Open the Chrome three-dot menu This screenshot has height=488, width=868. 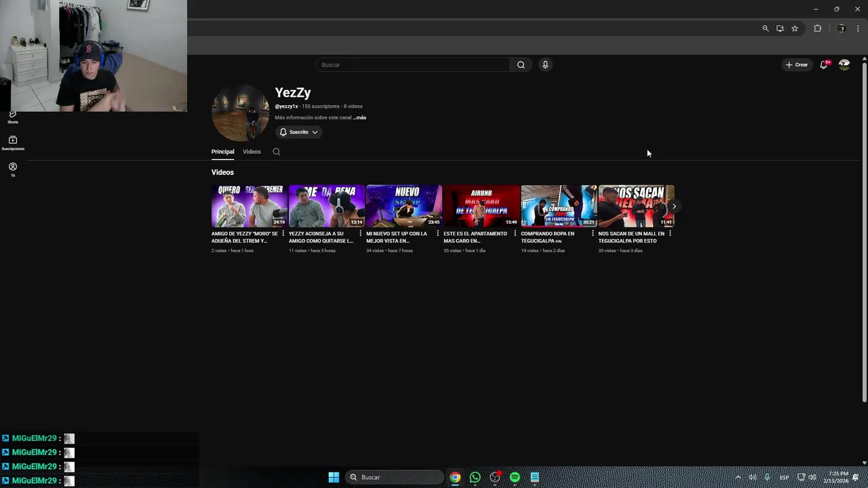click(858, 28)
